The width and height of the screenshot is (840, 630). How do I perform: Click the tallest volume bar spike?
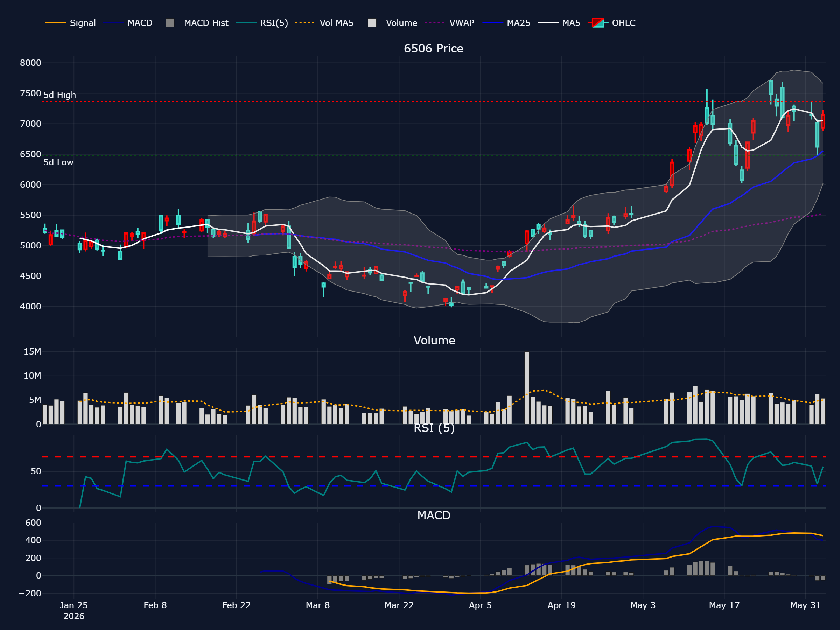[x=527, y=388]
